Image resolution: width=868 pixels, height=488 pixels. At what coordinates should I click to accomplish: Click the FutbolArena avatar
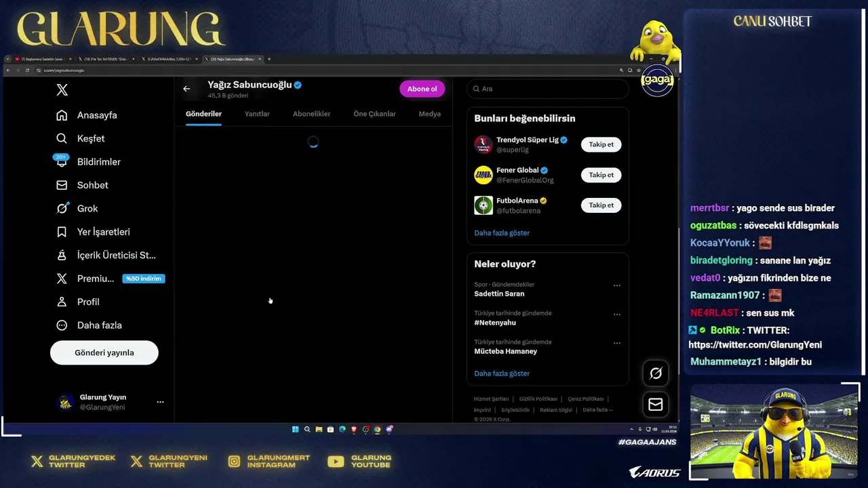pyautogui.click(x=484, y=205)
